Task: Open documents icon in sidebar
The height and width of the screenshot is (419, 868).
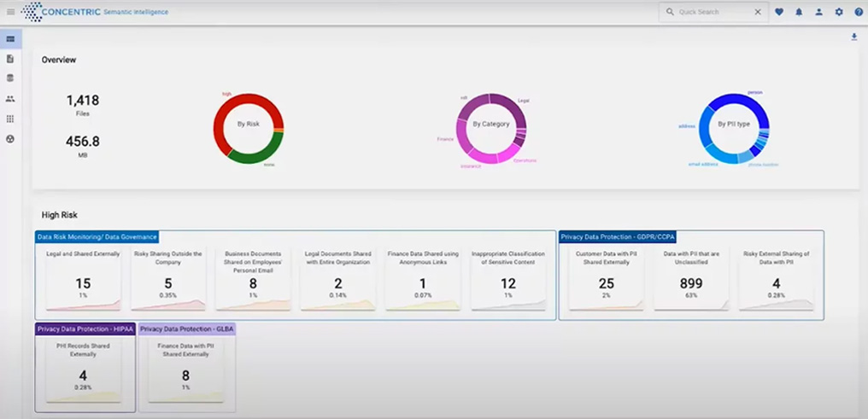Action: [x=10, y=59]
